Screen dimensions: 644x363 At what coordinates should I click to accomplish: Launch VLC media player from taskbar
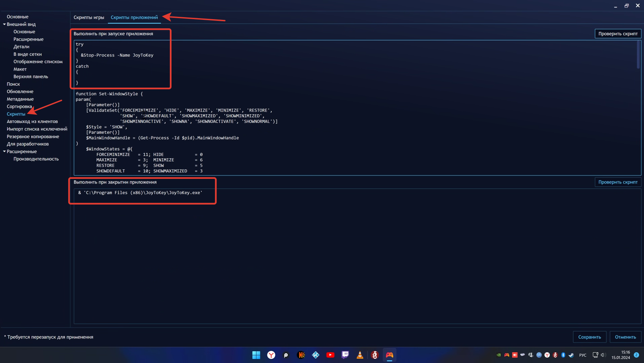pyautogui.click(x=360, y=355)
